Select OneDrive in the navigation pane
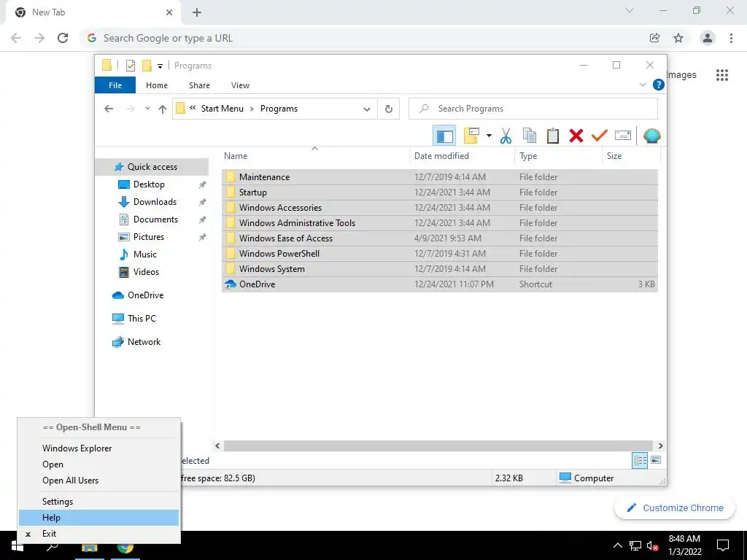The height and width of the screenshot is (560, 747). (145, 295)
